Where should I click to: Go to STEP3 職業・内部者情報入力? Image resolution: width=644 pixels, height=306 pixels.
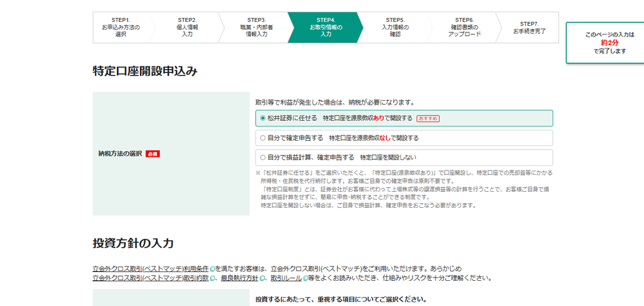[257, 28]
